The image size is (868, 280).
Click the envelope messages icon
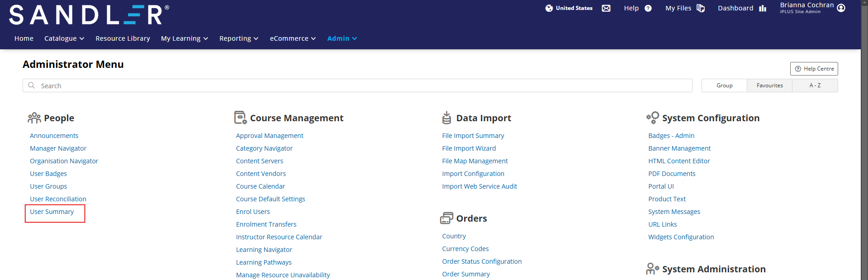(x=606, y=8)
